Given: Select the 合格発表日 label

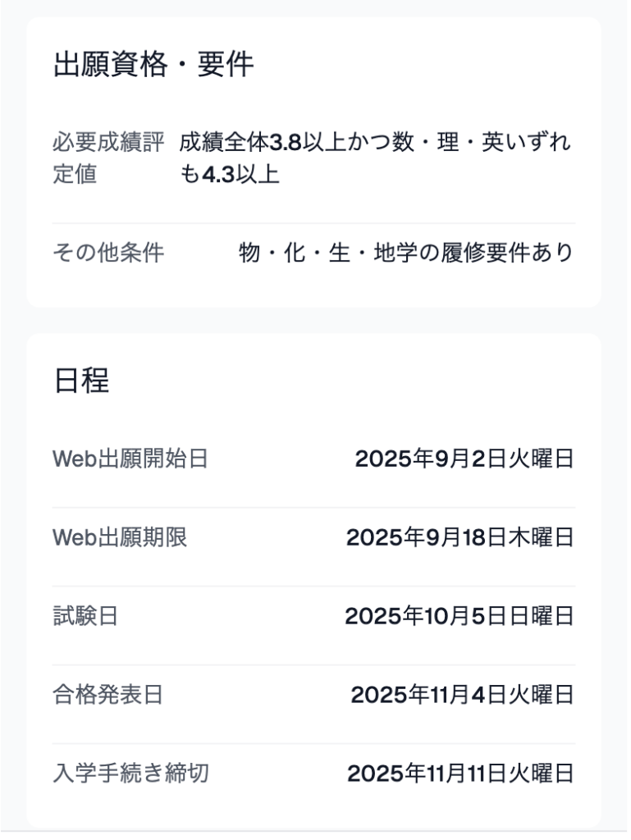Looking at the screenshot, I should tap(107, 696).
